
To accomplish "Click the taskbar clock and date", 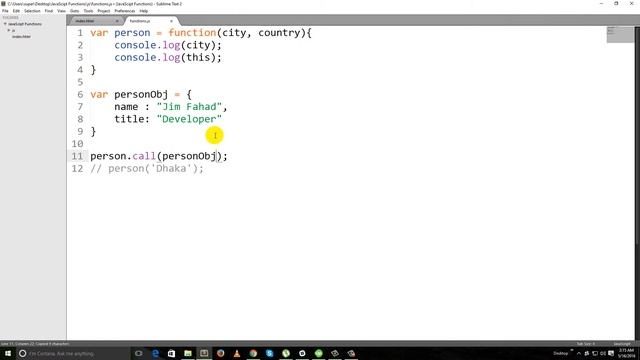I will coord(626,353).
